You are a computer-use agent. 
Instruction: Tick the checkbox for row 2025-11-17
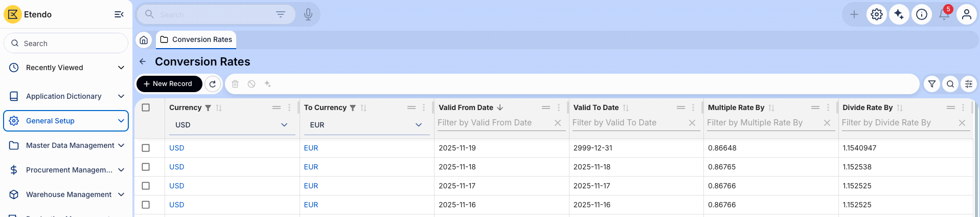(x=146, y=186)
